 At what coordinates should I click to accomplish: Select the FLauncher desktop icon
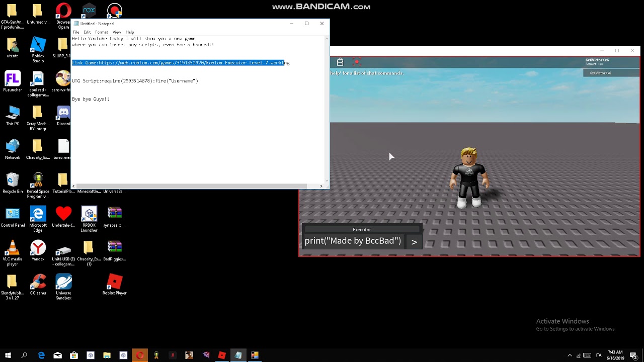click(12, 81)
